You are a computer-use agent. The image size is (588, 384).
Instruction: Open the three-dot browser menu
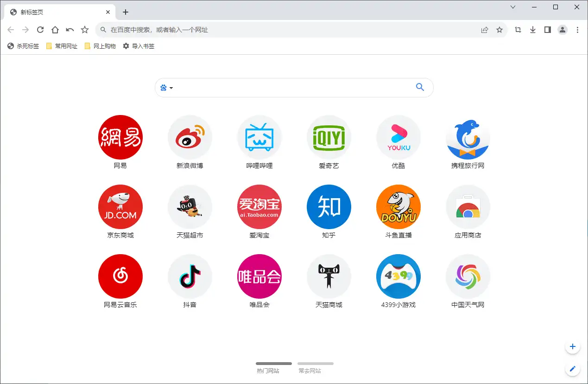[x=577, y=29]
